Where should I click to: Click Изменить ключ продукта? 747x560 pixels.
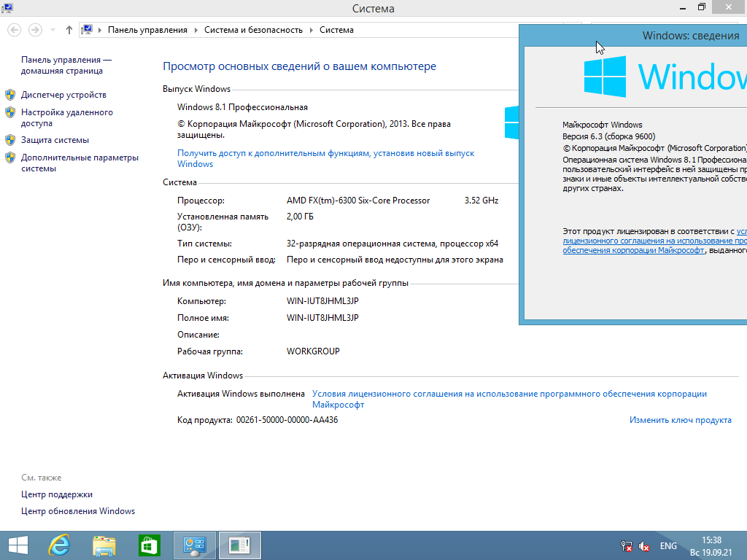tap(681, 420)
